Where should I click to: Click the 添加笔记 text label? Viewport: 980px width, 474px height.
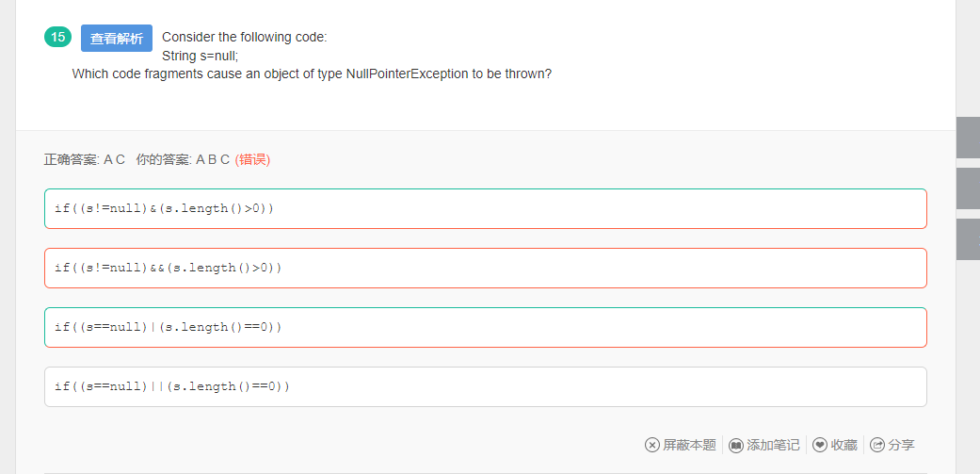point(773,445)
